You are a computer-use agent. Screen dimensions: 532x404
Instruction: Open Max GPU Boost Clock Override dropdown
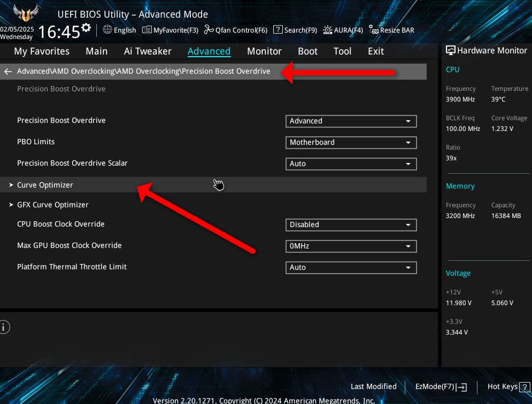(x=351, y=246)
